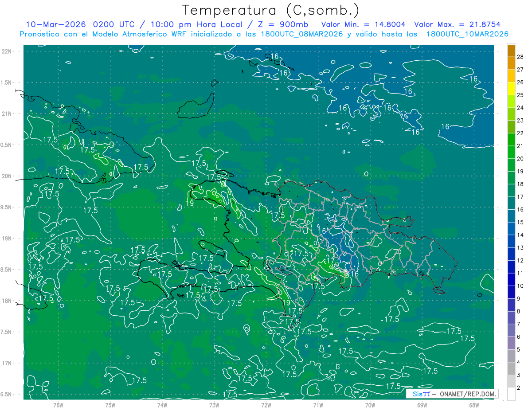Click the '71W' longitude axis label

[x=318, y=405]
